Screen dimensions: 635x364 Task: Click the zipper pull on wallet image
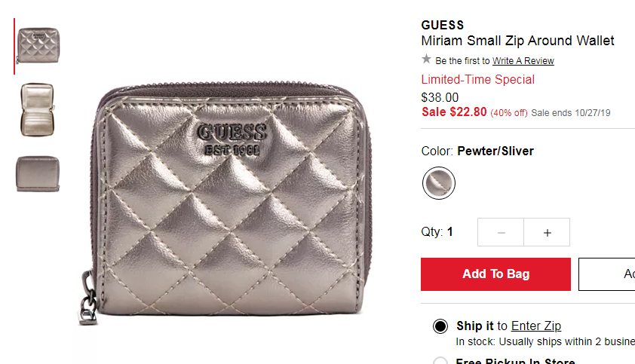(88, 300)
